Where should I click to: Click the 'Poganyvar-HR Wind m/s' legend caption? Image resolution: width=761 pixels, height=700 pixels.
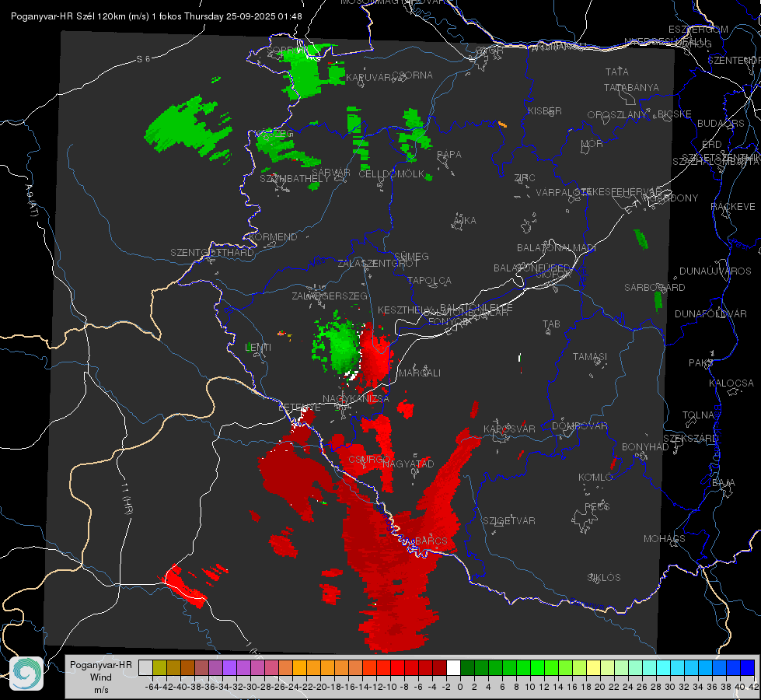click(101, 677)
